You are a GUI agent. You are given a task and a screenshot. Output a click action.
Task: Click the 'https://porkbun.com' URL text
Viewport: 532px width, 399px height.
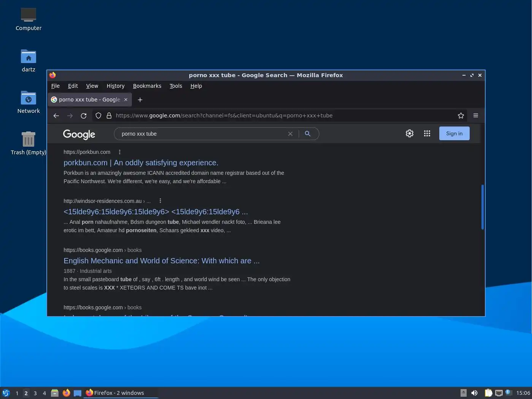click(87, 152)
